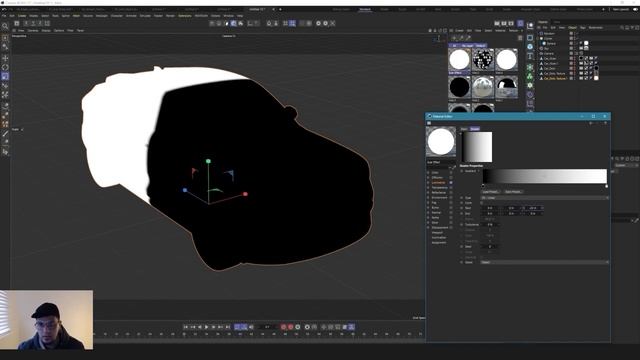
Task: Click the highlighted snap grid icon in top toolbar
Action: point(292,23)
